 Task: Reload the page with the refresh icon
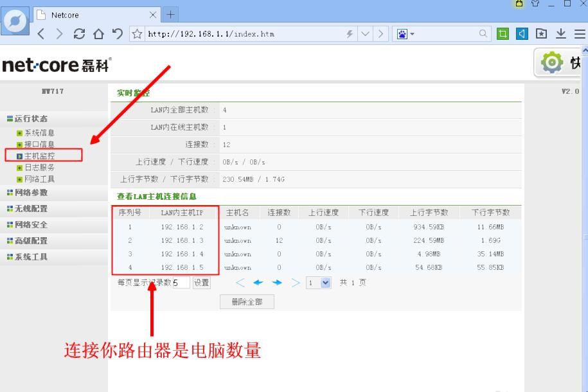pos(79,34)
